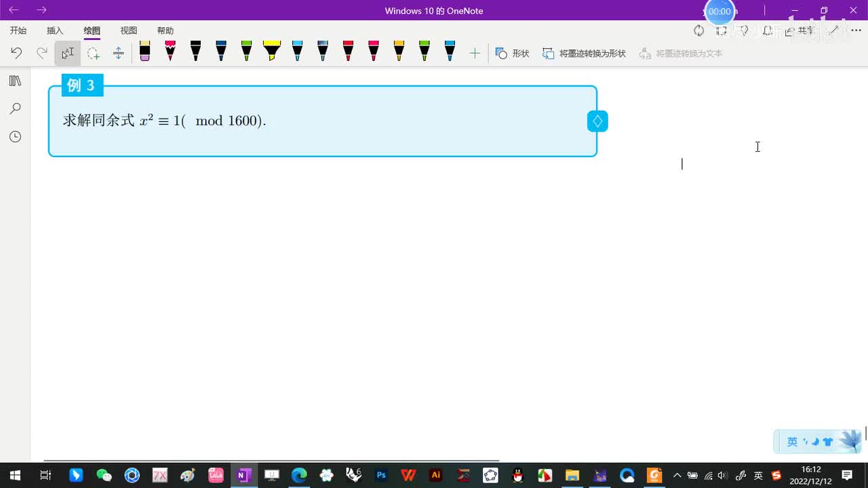
Task: Open the 共享 share button
Action: tap(799, 30)
